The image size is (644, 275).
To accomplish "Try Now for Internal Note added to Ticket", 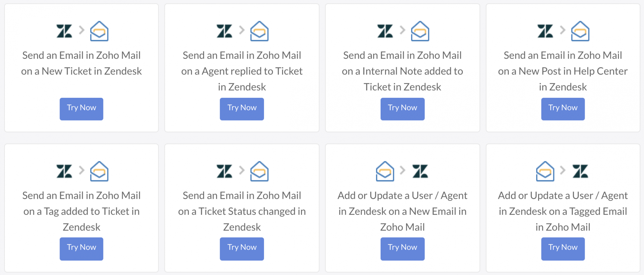I will click(402, 109).
